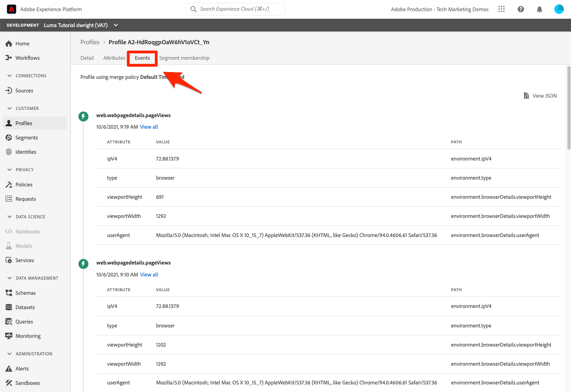Select the Luma Tutorial dwright (VA7) sandbox name
The image size is (571, 392).
(76, 25)
